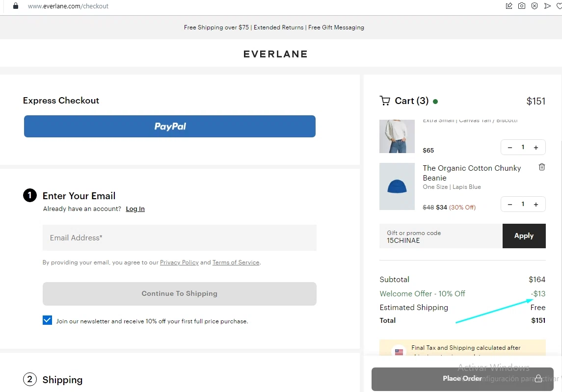This screenshot has height=392, width=562.
Task: Click the edit page icon in browser toolbar
Action: click(509, 6)
